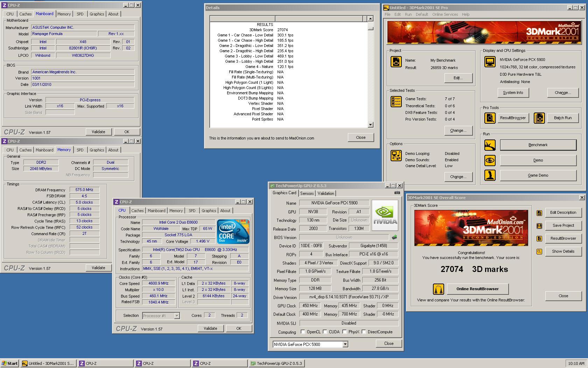Open the File menu in 3DMark2001
The image size is (588, 368).
click(387, 14)
